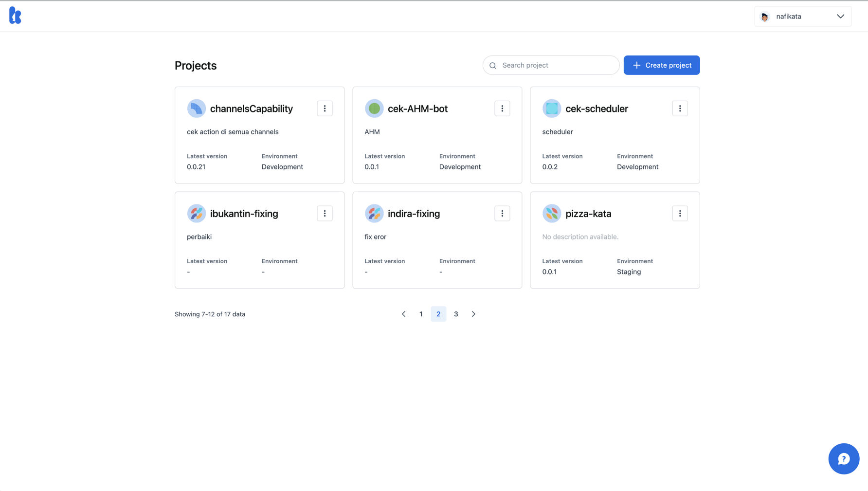Screen dimensions: 868x491
Task: Select pagination page 2
Action: point(438,314)
